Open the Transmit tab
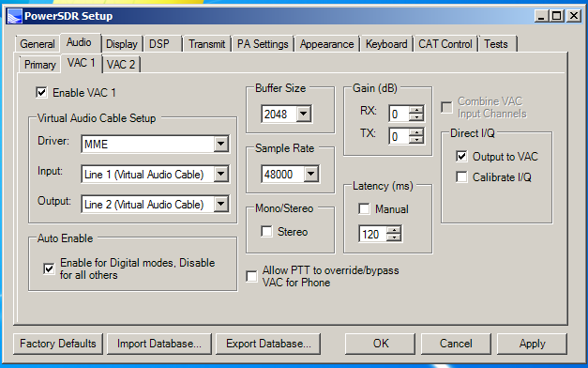 [x=207, y=44]
